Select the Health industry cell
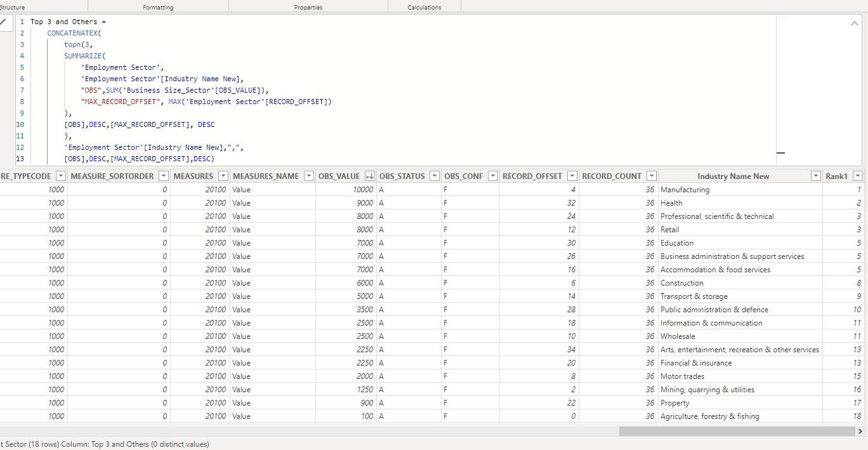 point(740,203)
